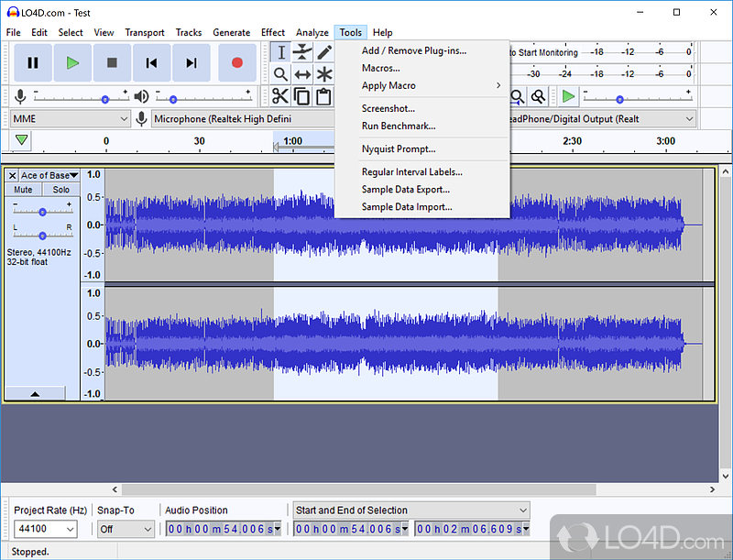733x560 pixels.
Task: Click the recording volume slider knob
Action: 105,99
